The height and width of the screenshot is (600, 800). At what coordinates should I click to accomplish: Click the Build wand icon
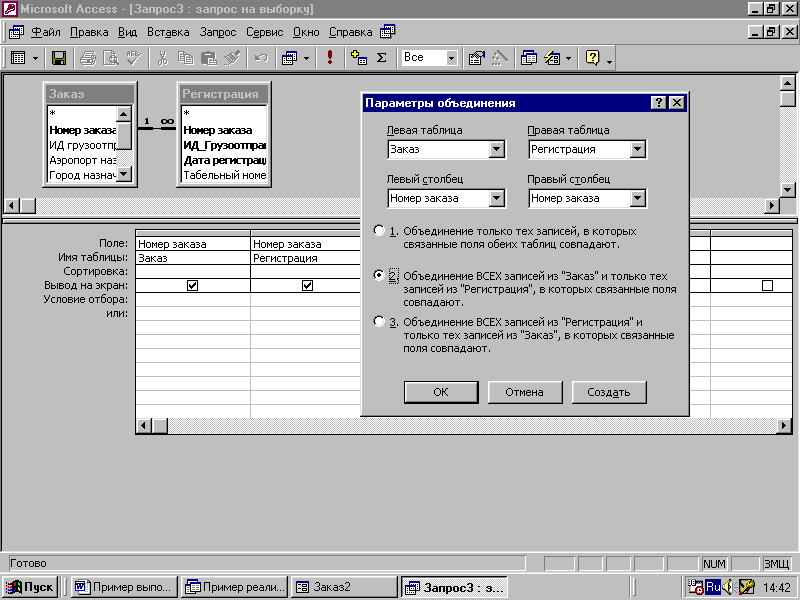[x=499, y=58]
